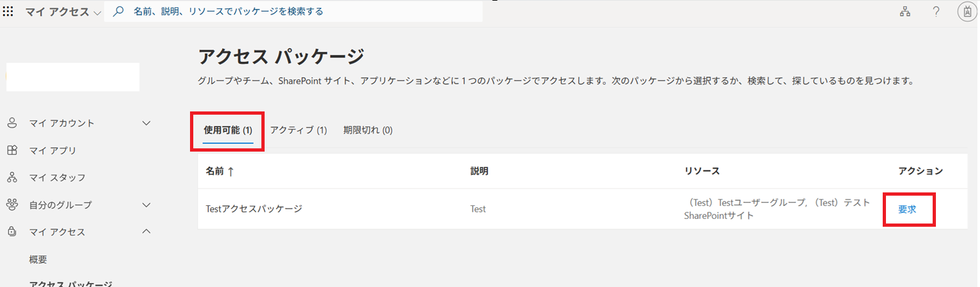Open the app launcher waffle icon
980x287 pixels.
pyautogui.click(x=9, y=12)
